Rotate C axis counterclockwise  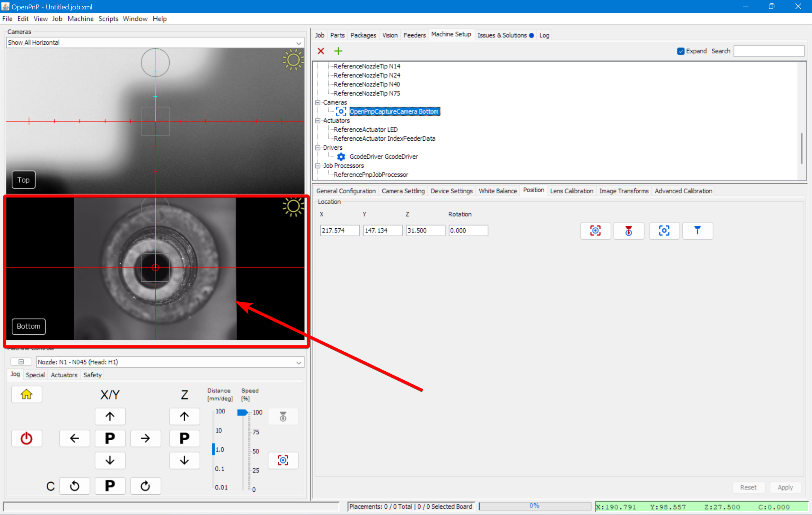[x=74, y=486]
